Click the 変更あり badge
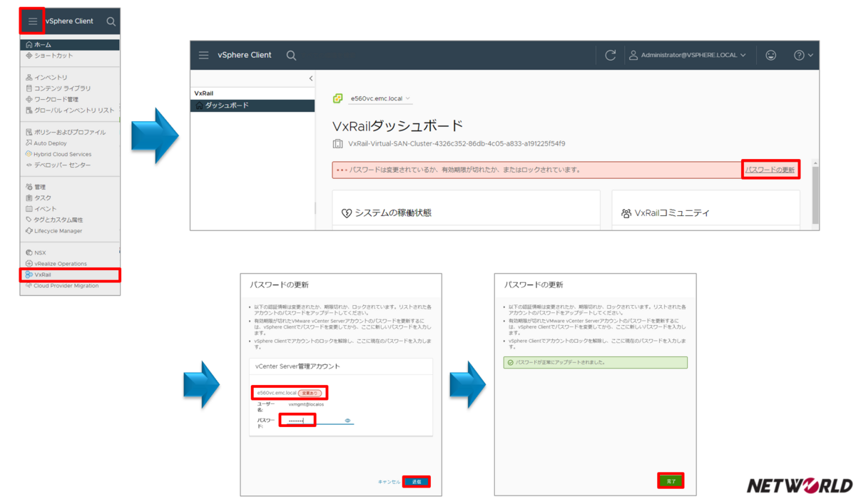 [310, 393]
